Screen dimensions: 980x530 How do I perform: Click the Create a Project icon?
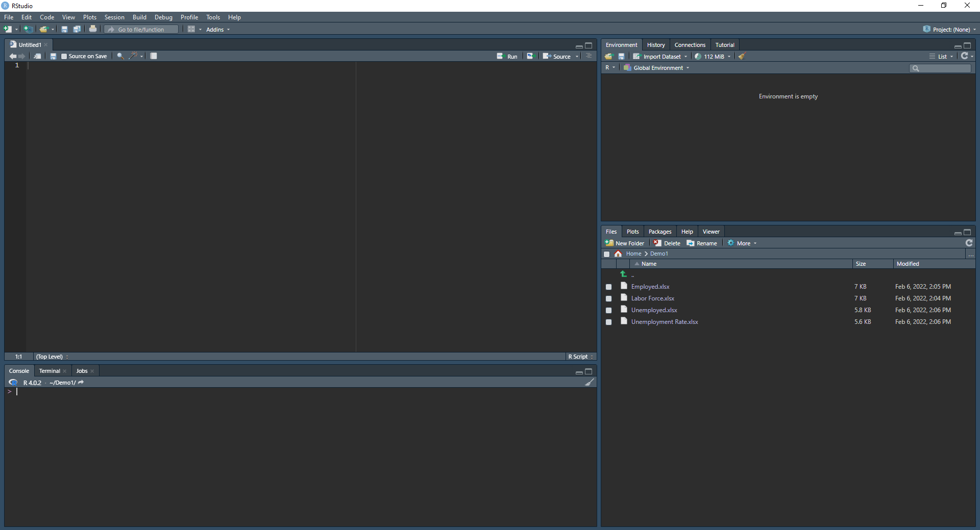pyautogui.click(x=29, y=29)
